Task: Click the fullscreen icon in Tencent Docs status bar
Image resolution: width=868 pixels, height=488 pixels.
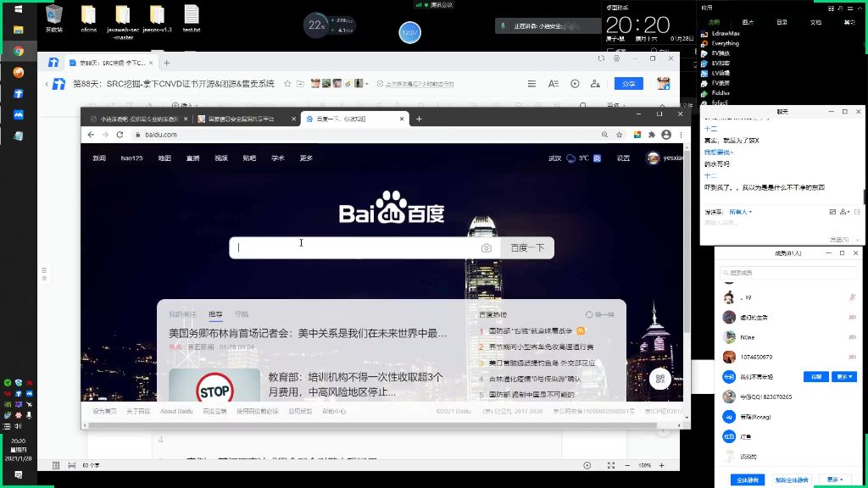Action: pos(611,466)
